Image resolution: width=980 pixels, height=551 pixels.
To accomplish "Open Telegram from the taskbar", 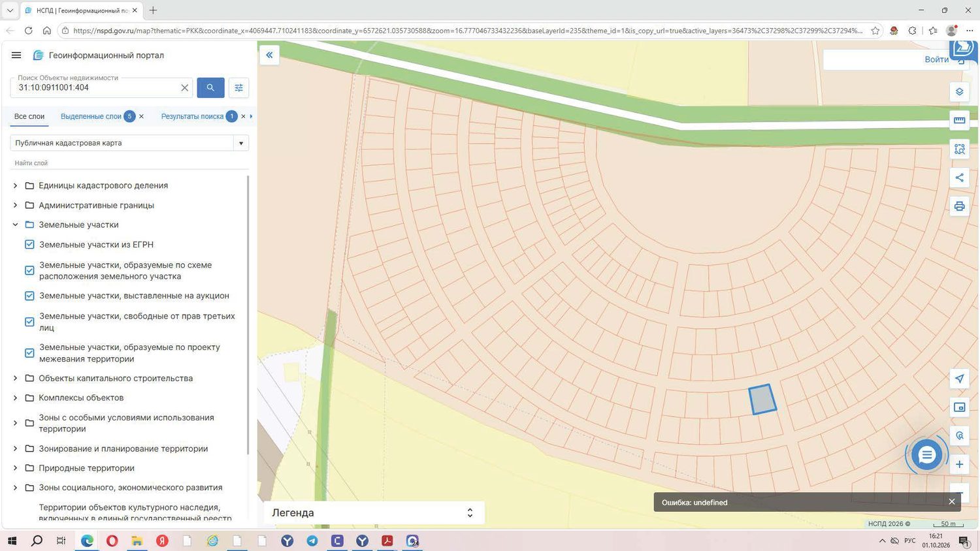I will point(312,541).
